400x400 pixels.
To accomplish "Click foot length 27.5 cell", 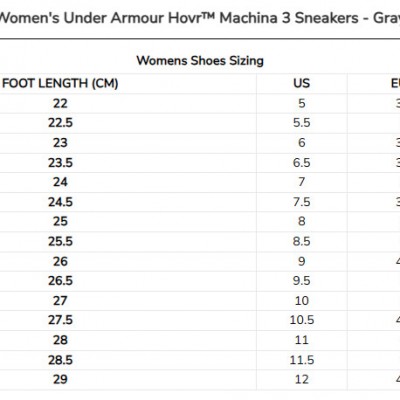I will click(60, 320).
